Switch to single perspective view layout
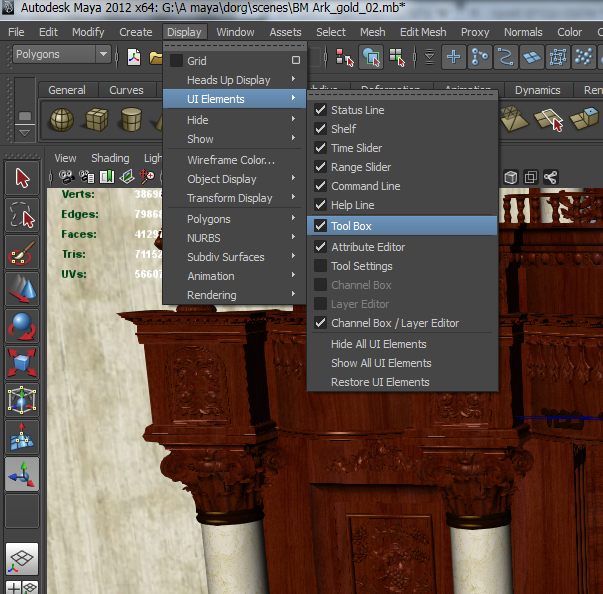This screenshot has width=603, height=594. click(x=23, y=559)
